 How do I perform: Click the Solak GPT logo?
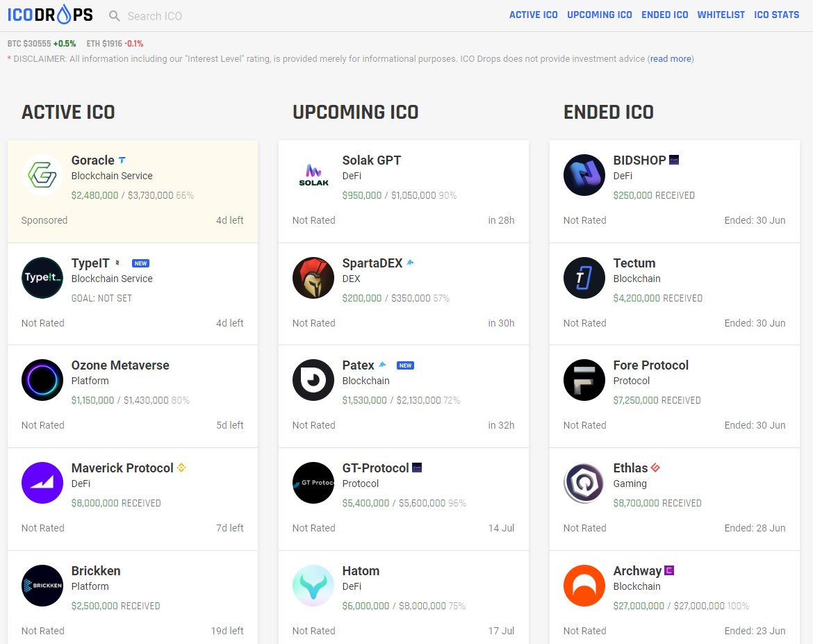click(x=313, y=175)
